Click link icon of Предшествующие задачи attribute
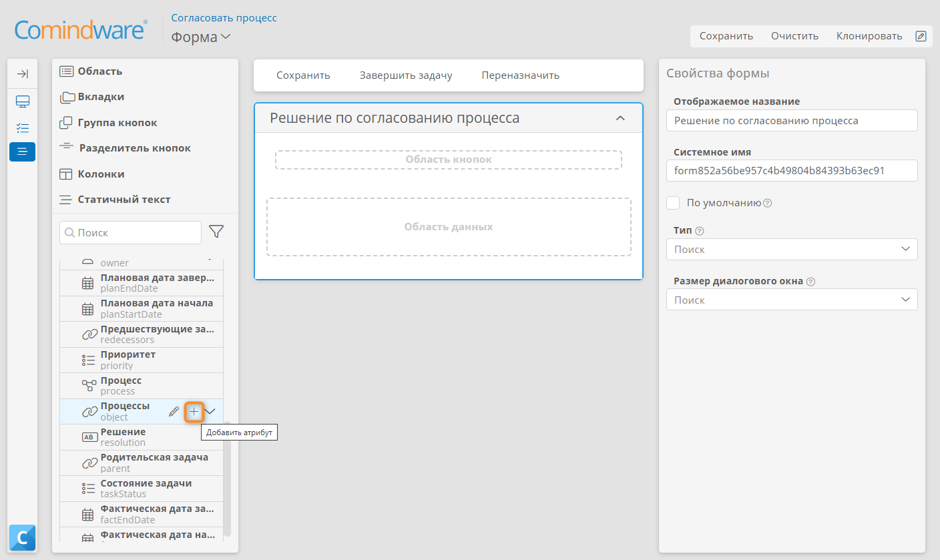Viewport: 940px width, 560px height. click(x=89, y=334)
